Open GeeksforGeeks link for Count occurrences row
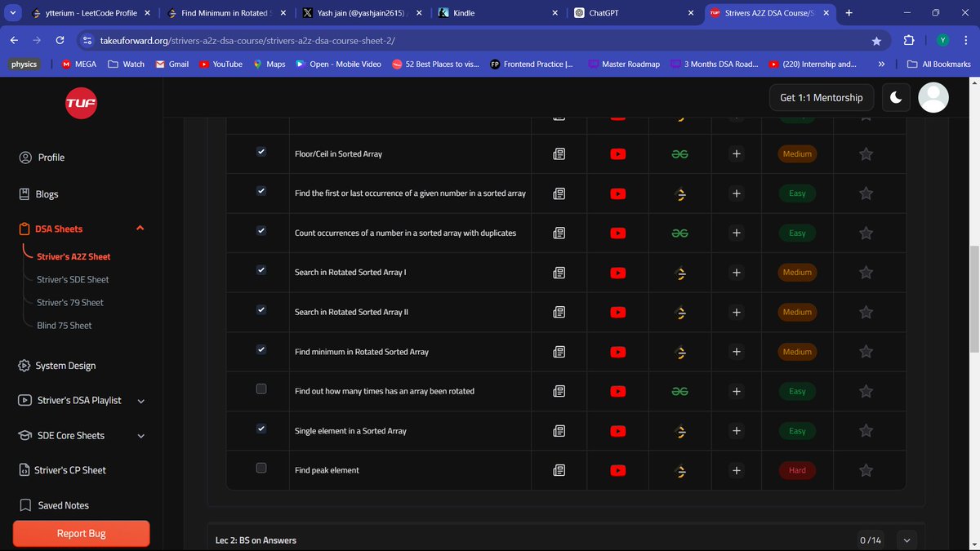 coord(679,233)
